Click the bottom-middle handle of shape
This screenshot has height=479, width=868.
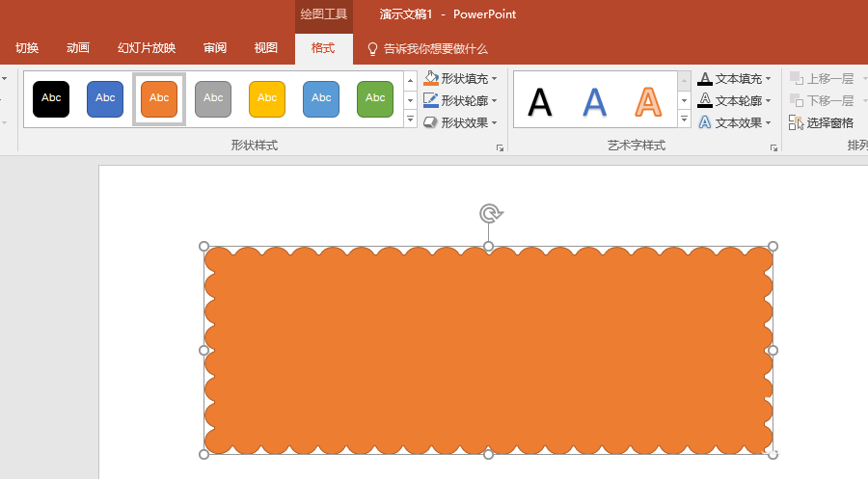click(x=488, y=454)
